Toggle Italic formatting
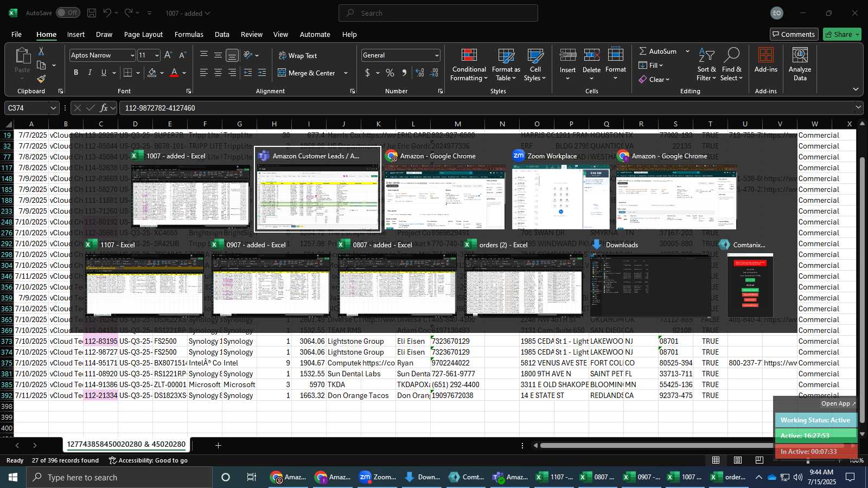Screen dimensions: 868x488 pos(90,73)
